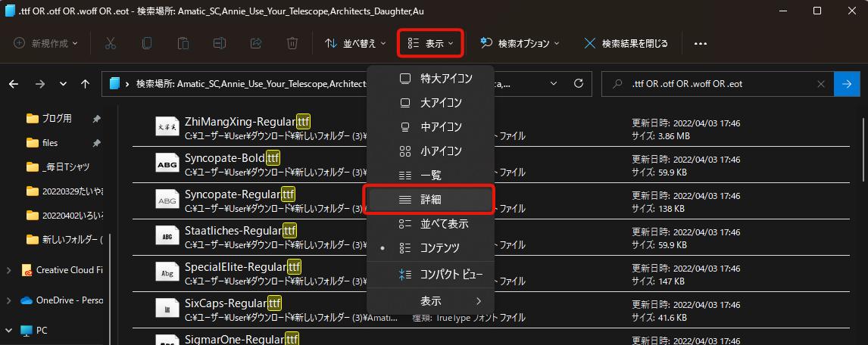
Task: Select the 詳細 view option
Action: pos(429,200)
